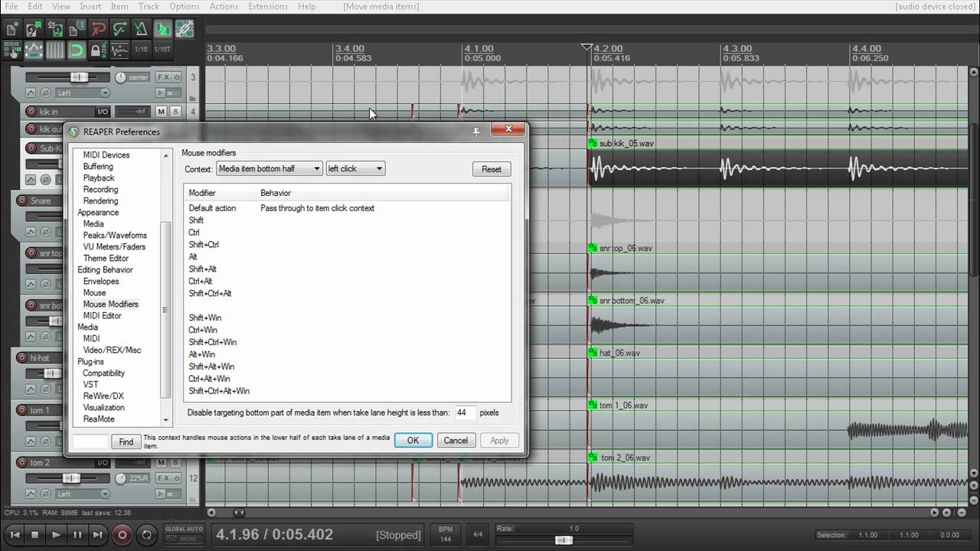Click the Redo toolbar icon
980x551 pixels.
[120, 29]
